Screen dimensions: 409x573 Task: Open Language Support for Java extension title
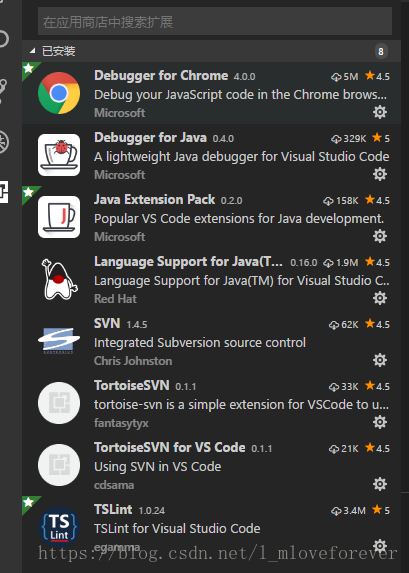tap(188, 262)
